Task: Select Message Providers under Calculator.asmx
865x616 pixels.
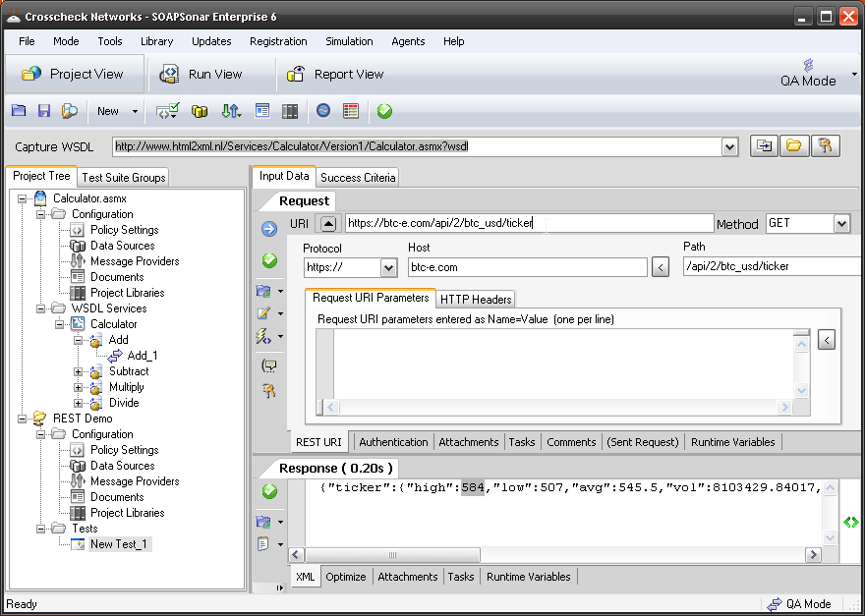Action: coord(135,261)
